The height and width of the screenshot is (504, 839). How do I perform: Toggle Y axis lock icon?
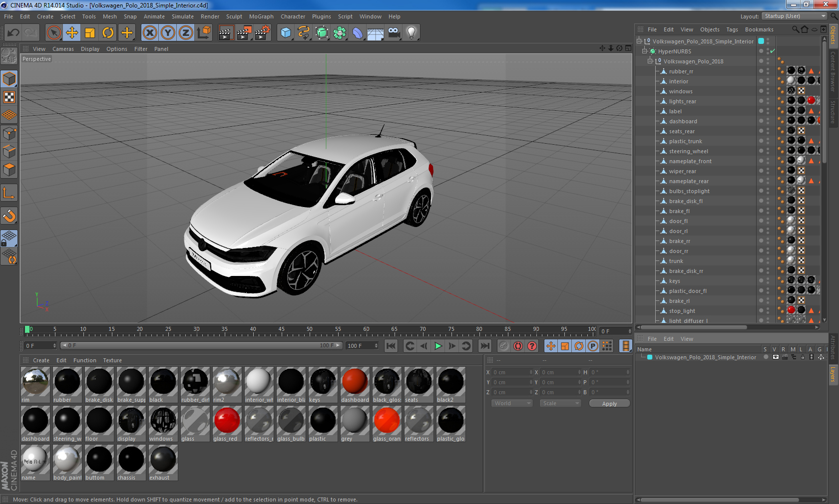point(168,33)
